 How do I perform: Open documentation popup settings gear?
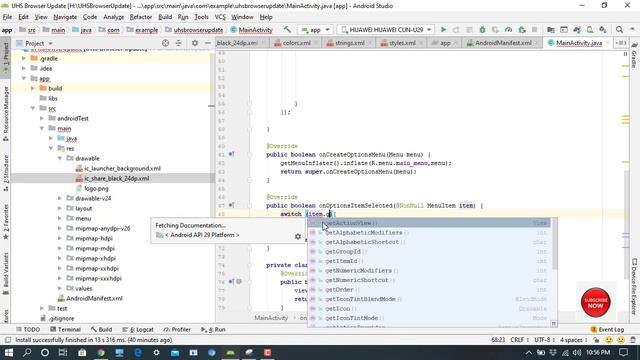click(x=298, y=236)
